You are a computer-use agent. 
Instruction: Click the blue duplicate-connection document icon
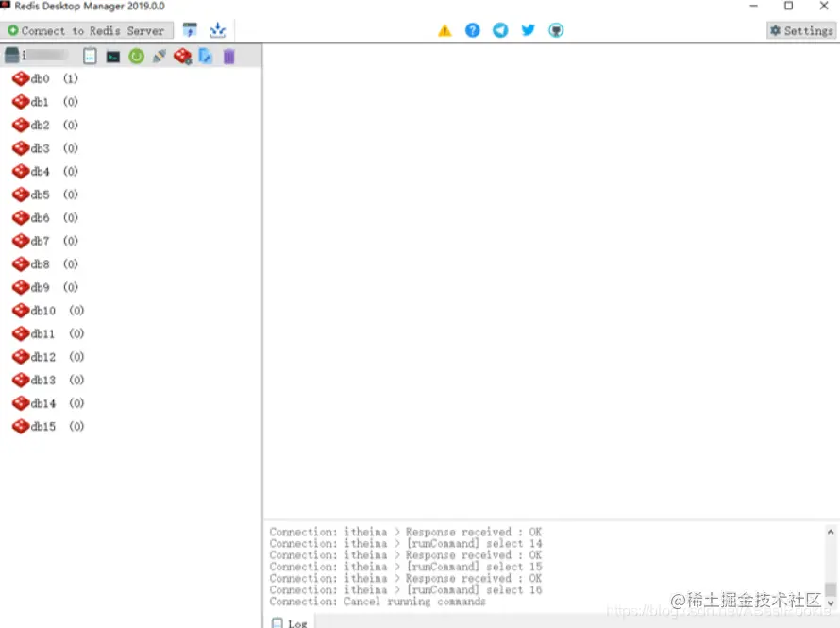206,56
